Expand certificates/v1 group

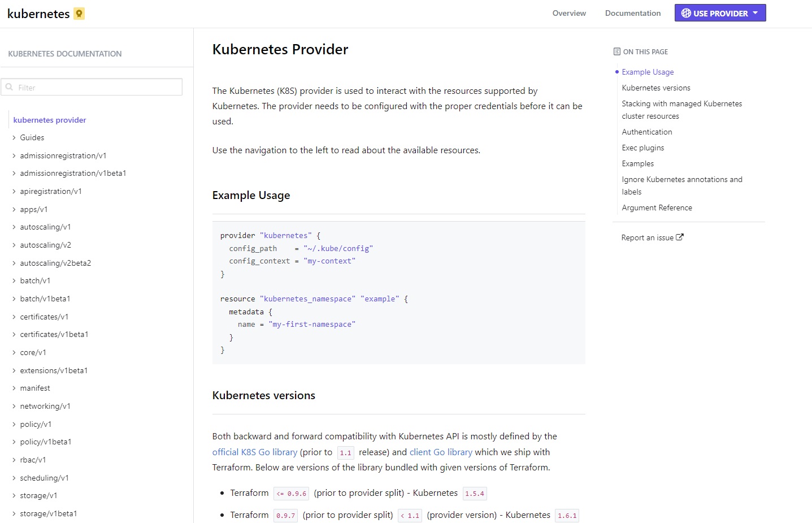(x=14, y=317)
